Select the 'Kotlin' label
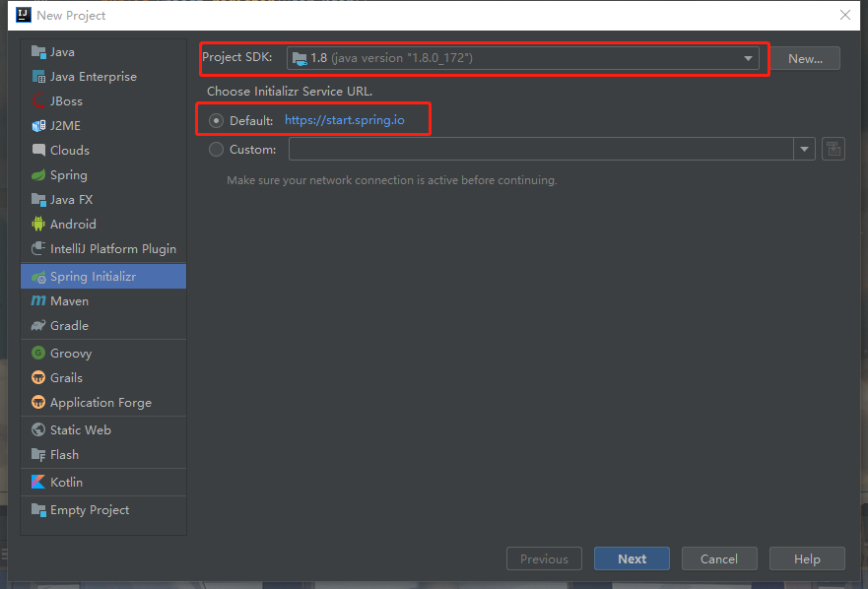This screenshot has width=868, height=589. [66, 483]
